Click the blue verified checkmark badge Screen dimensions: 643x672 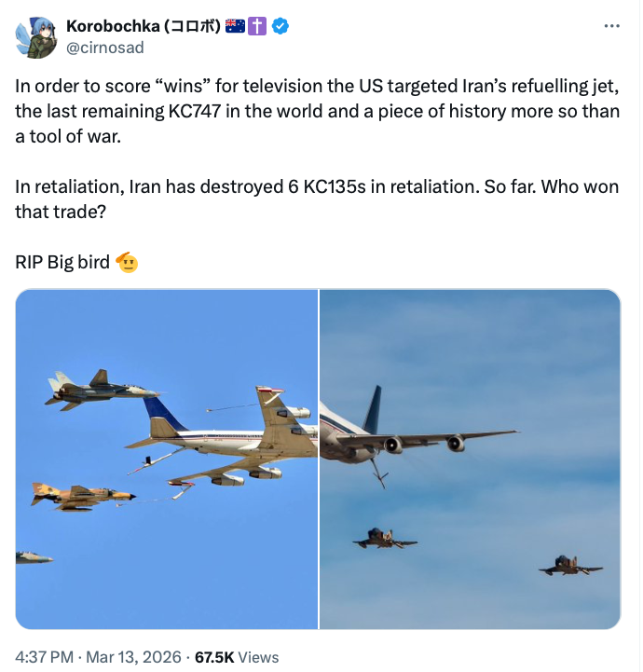(x=280, y=26)
